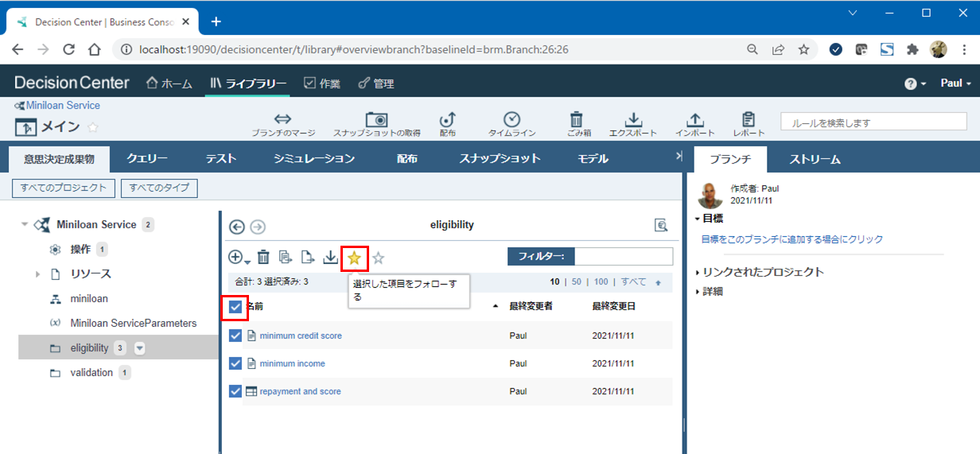980x454 pixels.
Task: Collapse the 目標 section
Action: tap(697, 218)
